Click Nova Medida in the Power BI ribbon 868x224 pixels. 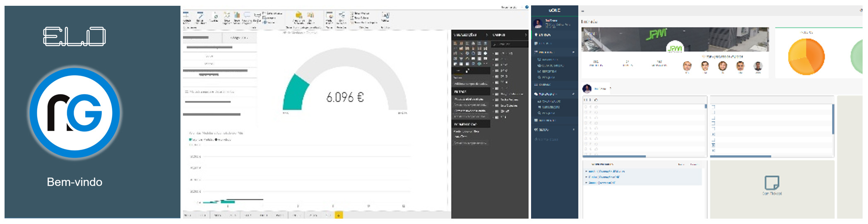[x=360, y=14]
